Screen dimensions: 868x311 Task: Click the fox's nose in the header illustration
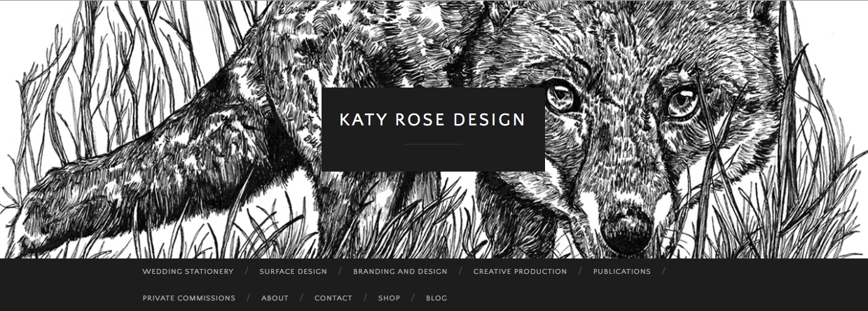626,228
